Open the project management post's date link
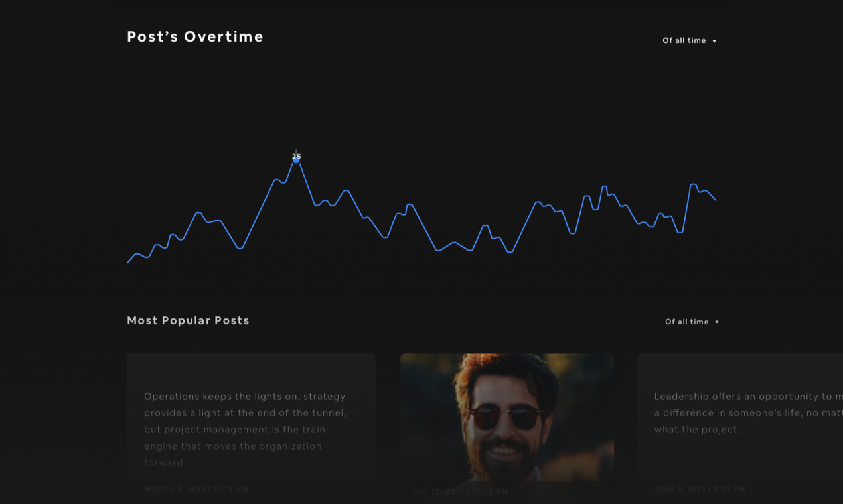The width and height of the screenshot is (843, 504). [x=195, y=489]
